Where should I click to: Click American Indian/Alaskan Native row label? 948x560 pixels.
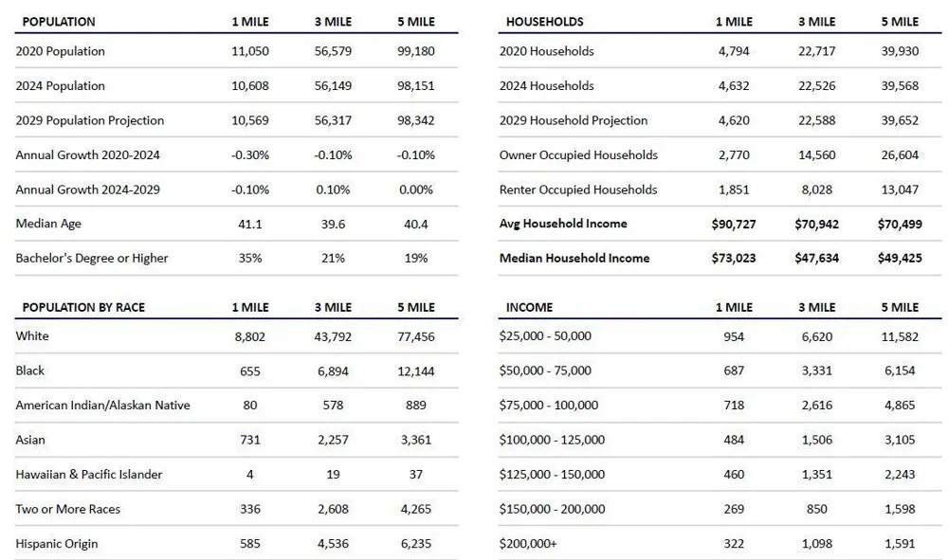[x=102, y=406]
